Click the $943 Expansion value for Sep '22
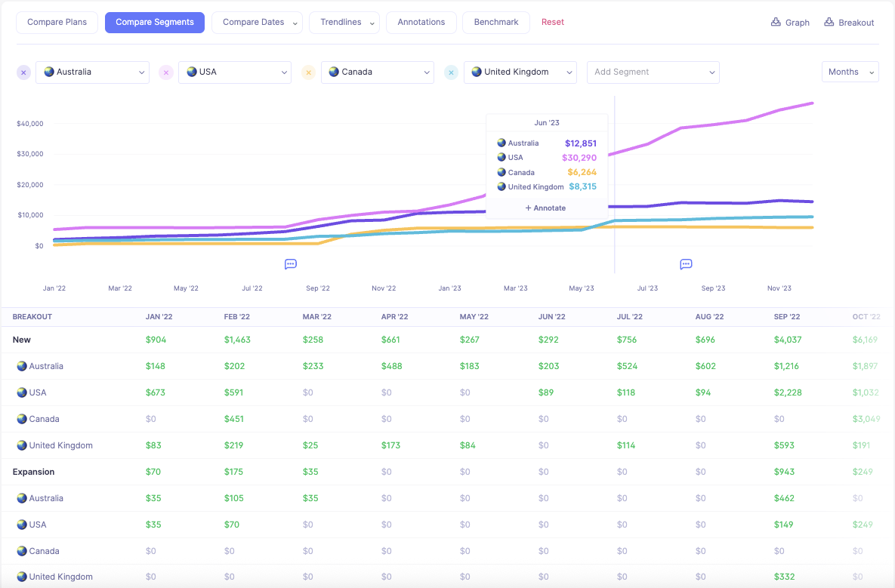The image size is (895, 588). [x=784, y=473]
